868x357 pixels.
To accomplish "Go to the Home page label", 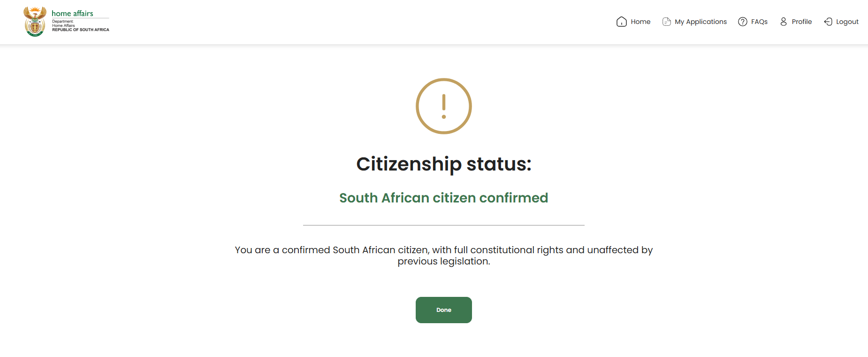I will click(x=640, y=22).
